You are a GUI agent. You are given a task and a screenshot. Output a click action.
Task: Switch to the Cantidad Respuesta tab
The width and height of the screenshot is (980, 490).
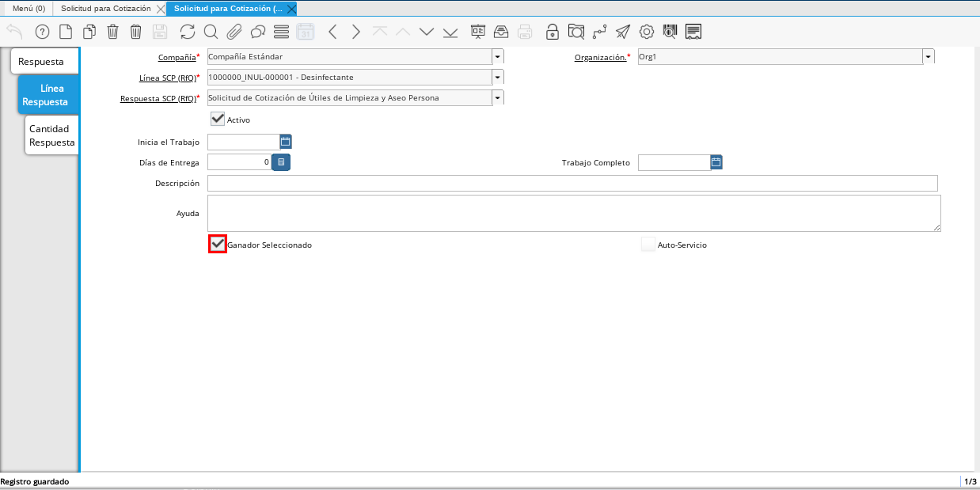[51, 135]
